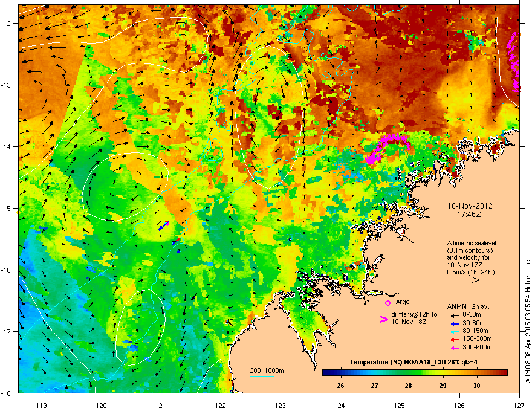This screenshot has height=411, width=532.
Task: Click the blue-magenta mooring arrow near 121E 15S
Action: point(164,226)
